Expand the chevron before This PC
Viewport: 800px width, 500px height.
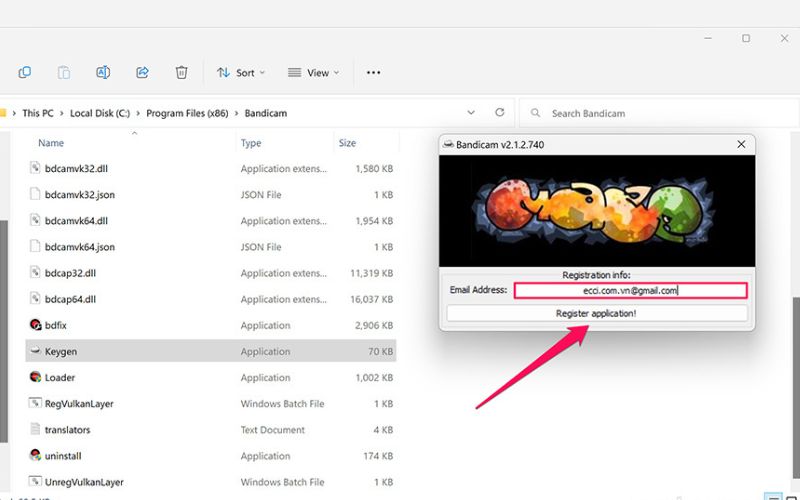tap(14, 113)
